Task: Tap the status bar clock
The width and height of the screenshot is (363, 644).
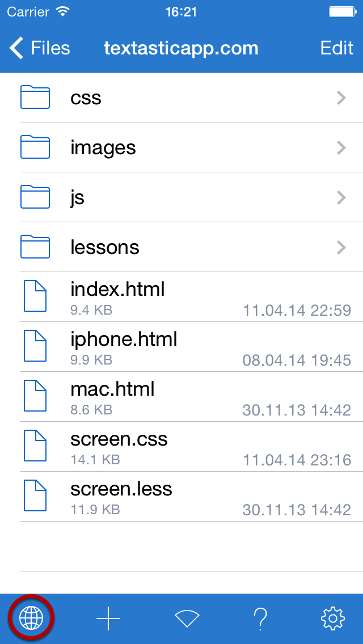Action: pyautogui.click(x=181, y=12)
